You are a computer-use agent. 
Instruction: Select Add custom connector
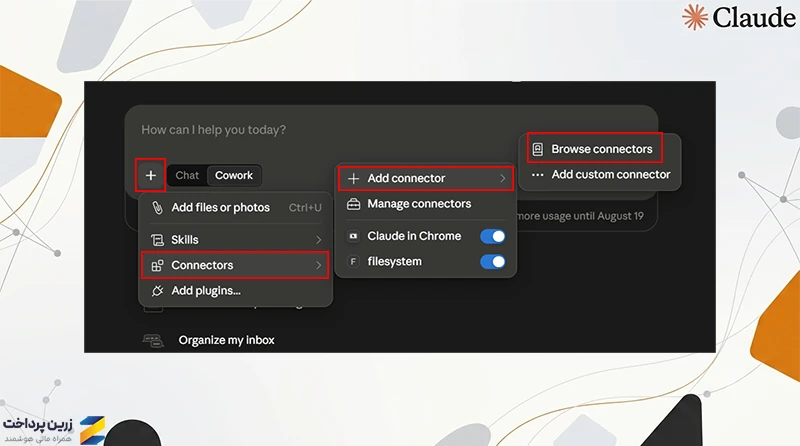coord(601,175)
